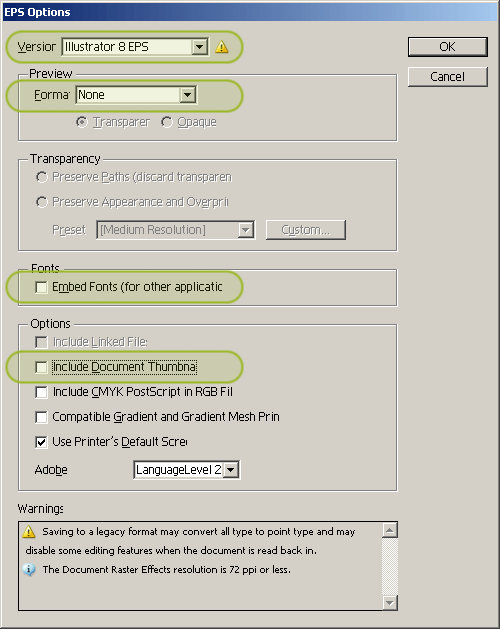Uncheck Use Printer's Default Screen
500x629 pixels.
(41, 442)
